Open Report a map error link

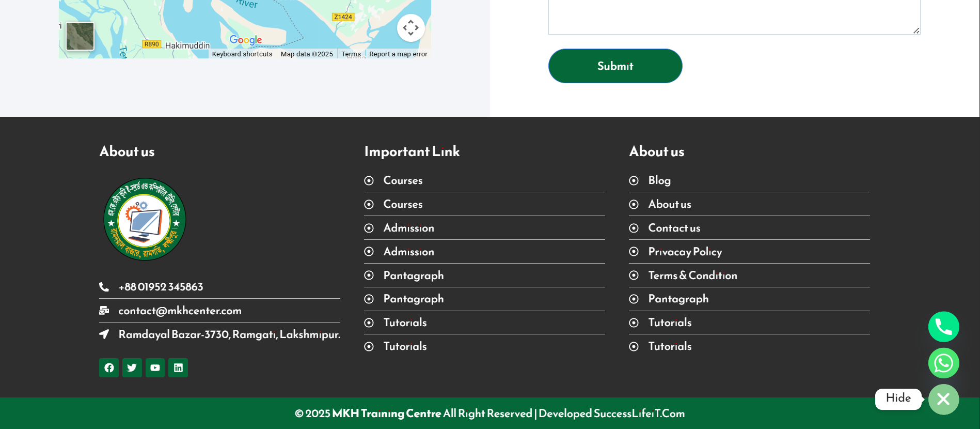[x=398, y=54]
